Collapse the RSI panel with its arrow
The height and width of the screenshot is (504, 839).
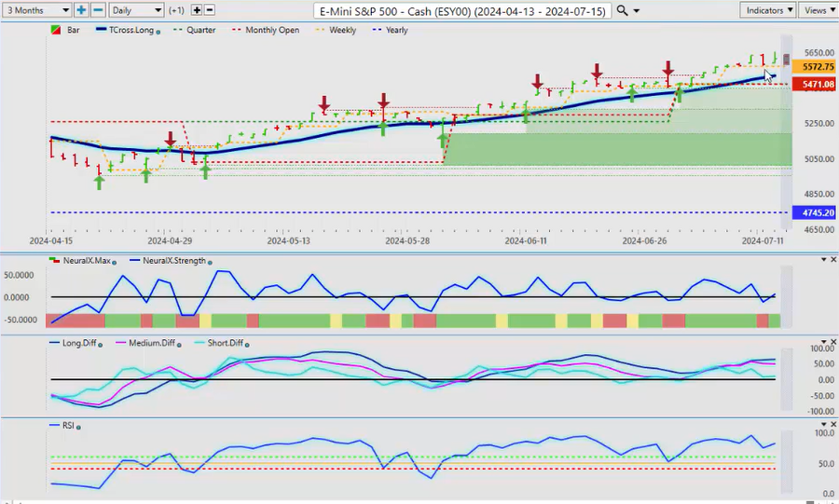coord(824,425)
